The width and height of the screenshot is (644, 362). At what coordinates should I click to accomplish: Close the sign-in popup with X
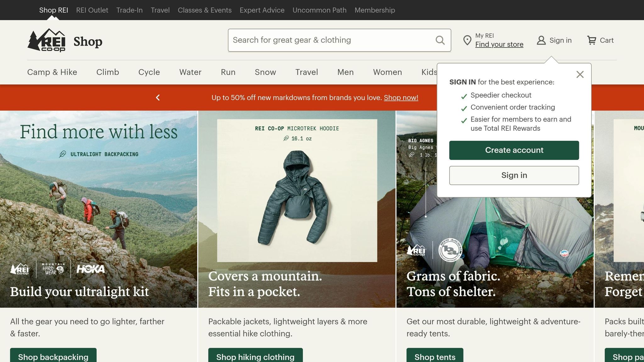tap(580, 74)
